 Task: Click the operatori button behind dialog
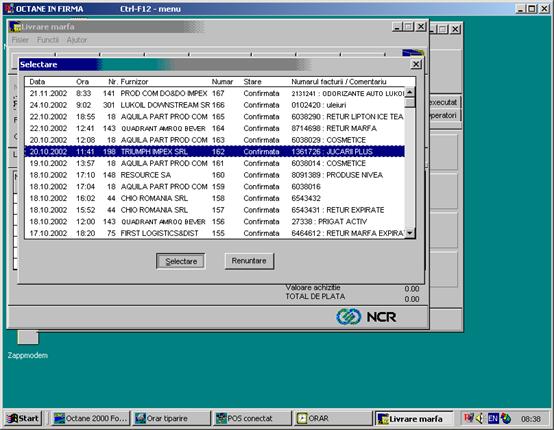[x=444, y=116]
